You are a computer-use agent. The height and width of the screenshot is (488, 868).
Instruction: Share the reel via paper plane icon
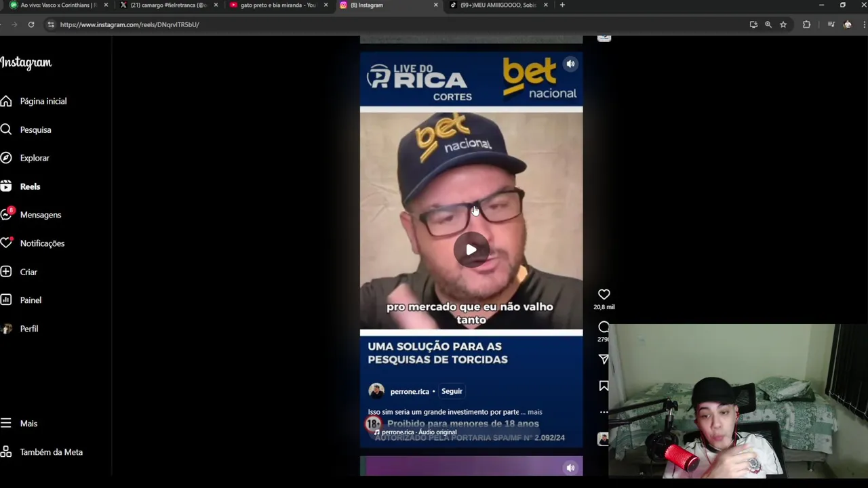pos(604,359)
